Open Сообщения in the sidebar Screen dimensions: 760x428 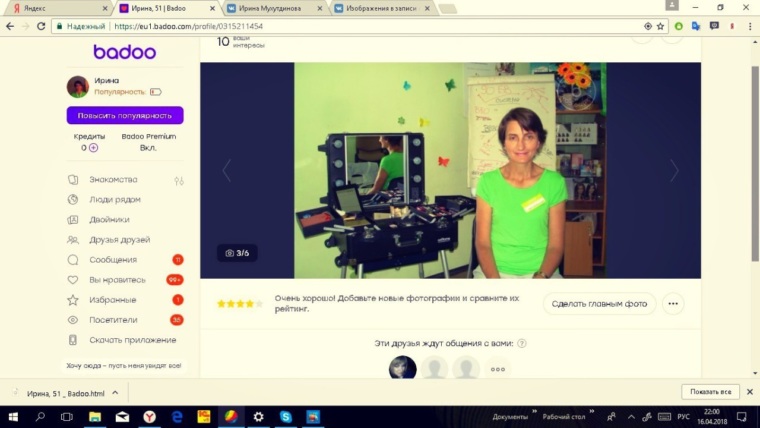coord(112,260)
